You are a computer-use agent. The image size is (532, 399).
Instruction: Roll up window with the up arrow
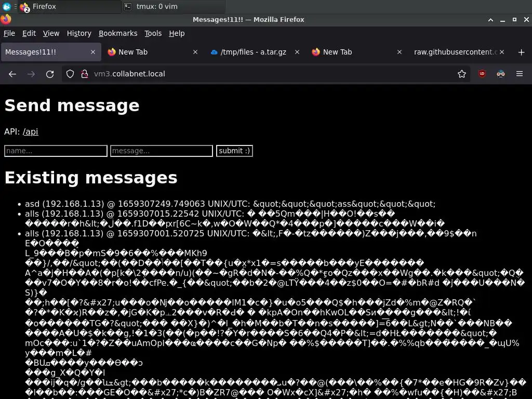pos(490,20)
